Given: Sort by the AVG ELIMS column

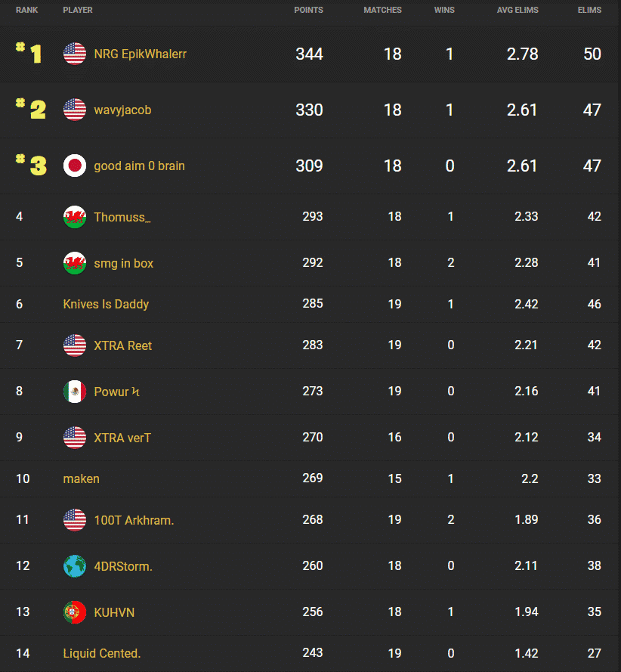Looking at the screenshot, I should pyautogui.click(x=517, y=10).
